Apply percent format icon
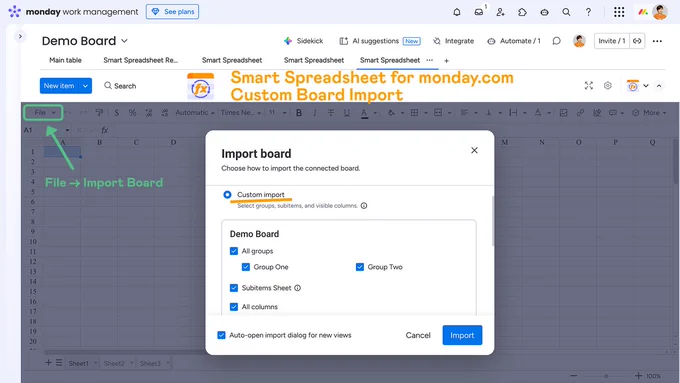The width and height of the screenshot is (680, 383). [132, 113]
